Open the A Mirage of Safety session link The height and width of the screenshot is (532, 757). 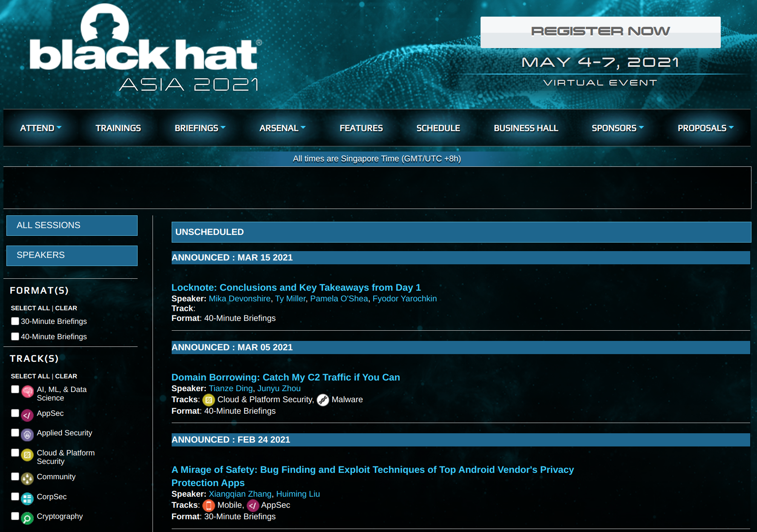click(373, 476)
